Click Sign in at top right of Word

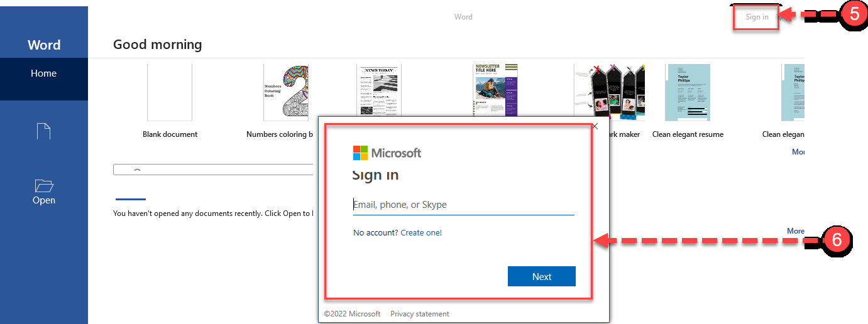tap(757, 17)
